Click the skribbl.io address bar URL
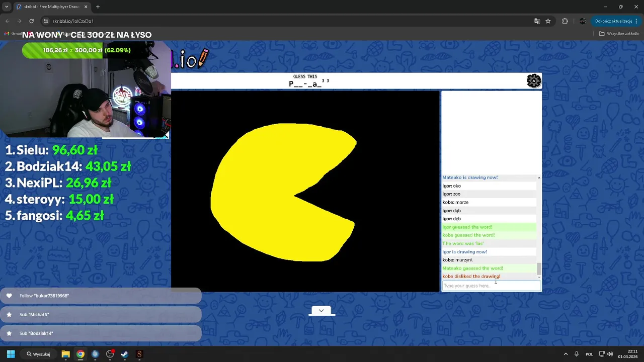The width and height of the screenshot is (644, 362). coord(73,21)
